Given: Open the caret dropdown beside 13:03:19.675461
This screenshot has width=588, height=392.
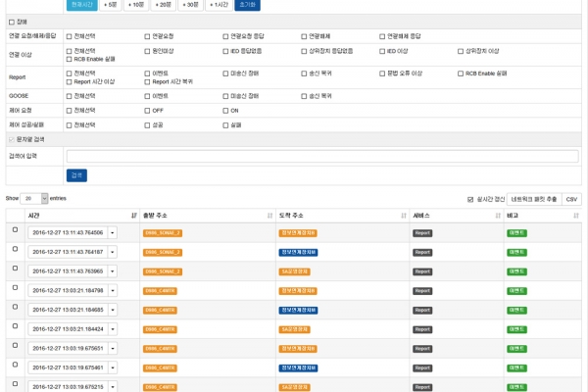Looking at the screenshot, I should 112,367.
